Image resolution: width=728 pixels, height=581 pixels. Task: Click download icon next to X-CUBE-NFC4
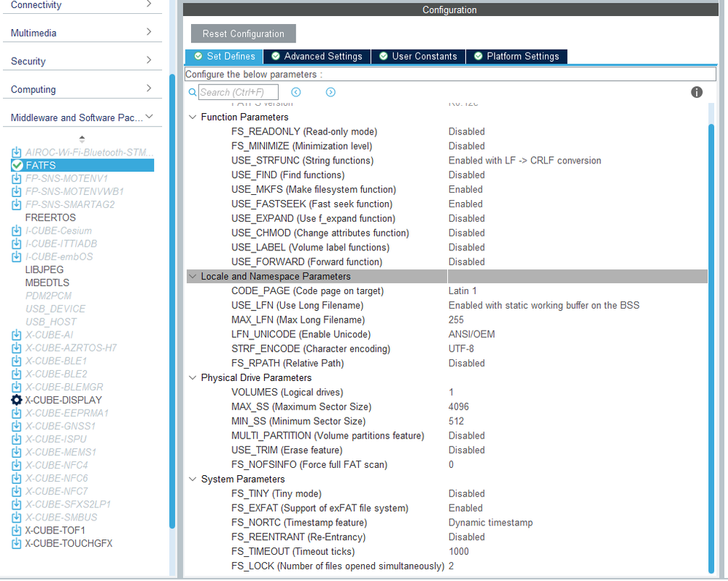[x=16, y=465]
